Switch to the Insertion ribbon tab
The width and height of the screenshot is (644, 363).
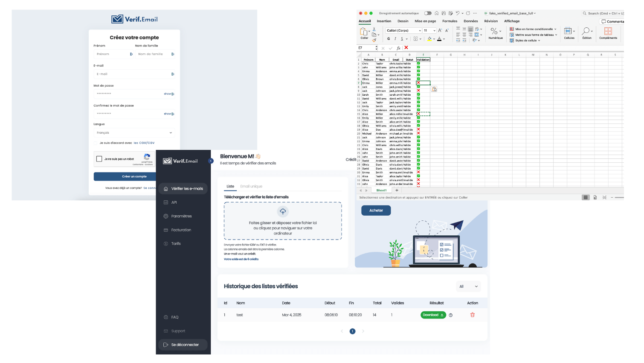[x=384, y=21]
